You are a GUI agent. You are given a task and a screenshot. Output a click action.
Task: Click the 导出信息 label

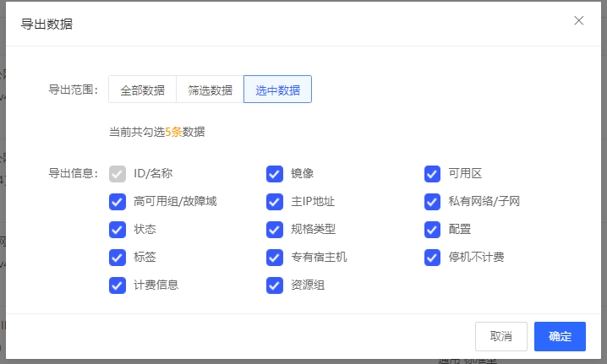(x=74, y=173)
